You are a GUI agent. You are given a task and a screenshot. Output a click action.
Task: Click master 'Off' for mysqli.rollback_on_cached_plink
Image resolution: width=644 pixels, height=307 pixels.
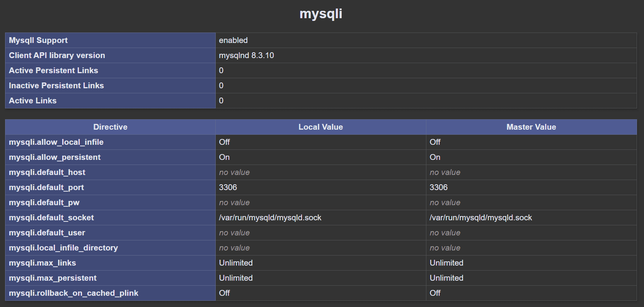pos(435,293)
